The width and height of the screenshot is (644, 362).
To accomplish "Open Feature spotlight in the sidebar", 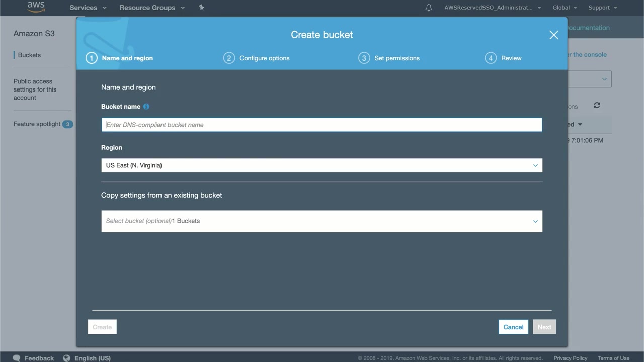I will point(37,124).
